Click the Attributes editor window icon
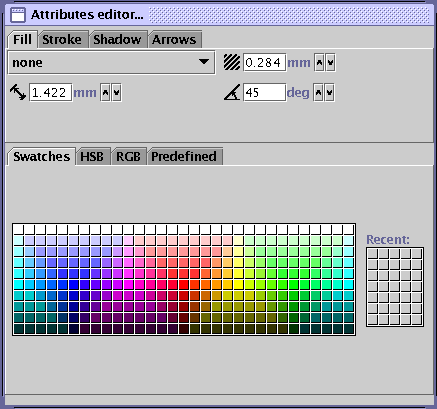 18,15
